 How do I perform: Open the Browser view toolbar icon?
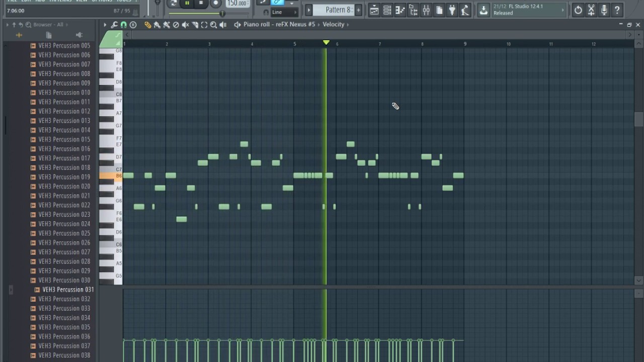coord(413,10)
